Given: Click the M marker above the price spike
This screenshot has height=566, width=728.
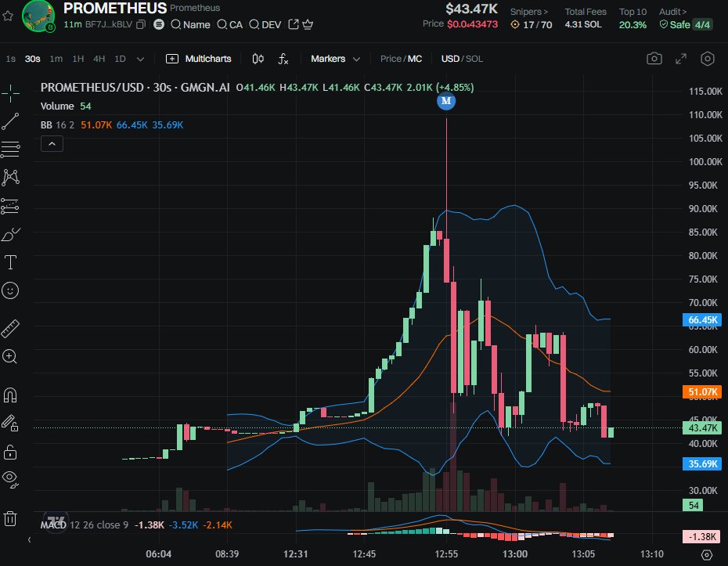Looking at the screenshot, I should point(446,101).
